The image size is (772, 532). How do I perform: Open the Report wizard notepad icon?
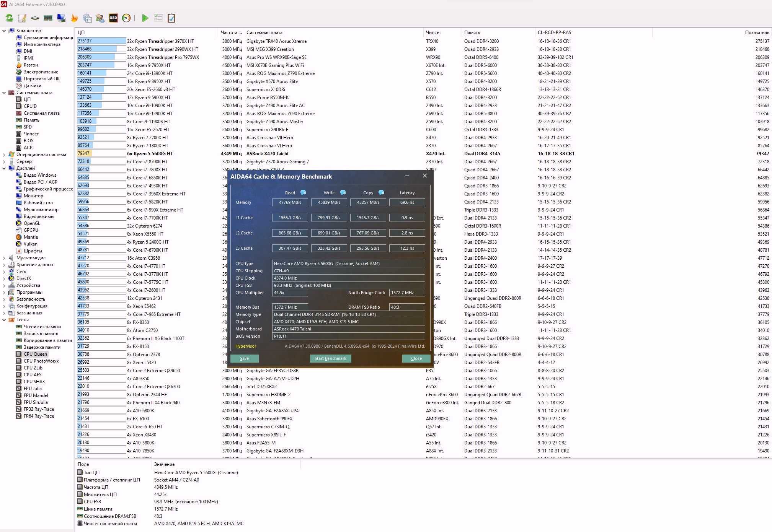[x=22, y=18]
